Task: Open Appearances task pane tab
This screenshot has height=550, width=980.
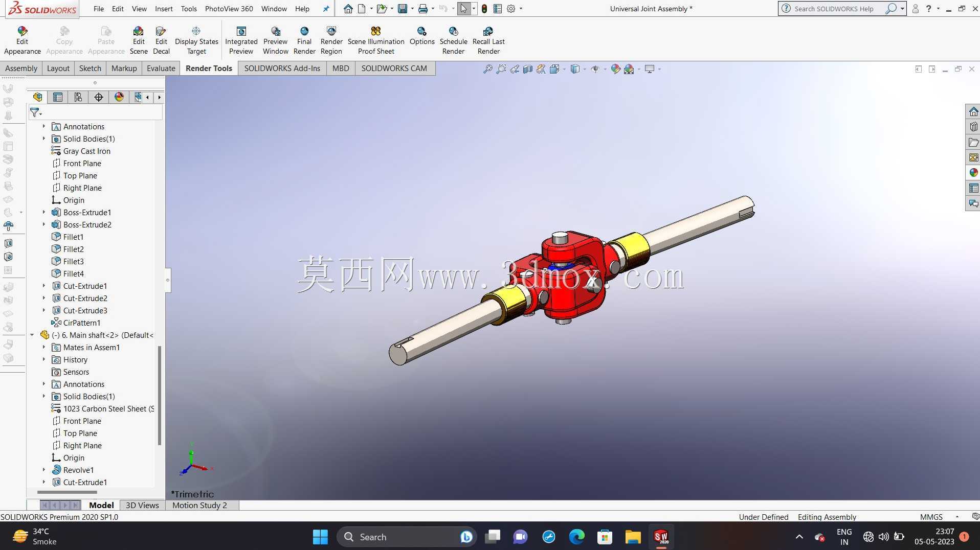Action: (x=973, y=173)
